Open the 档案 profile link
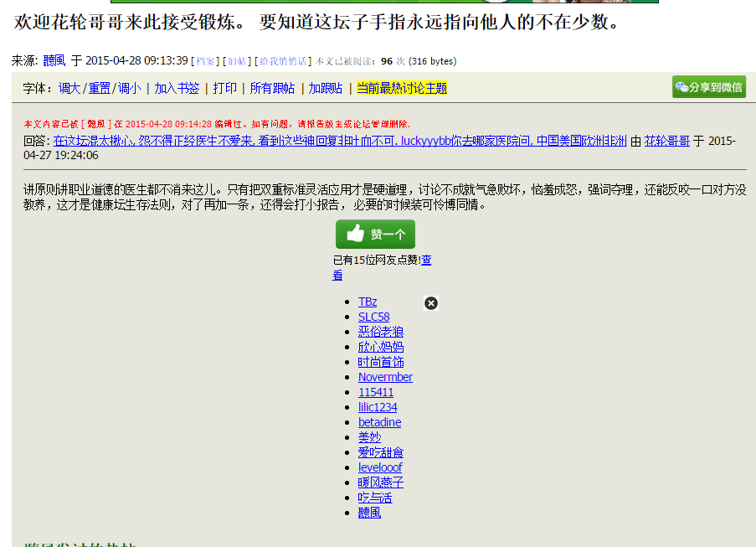This screenshot has width=756, height=547. 206,61
